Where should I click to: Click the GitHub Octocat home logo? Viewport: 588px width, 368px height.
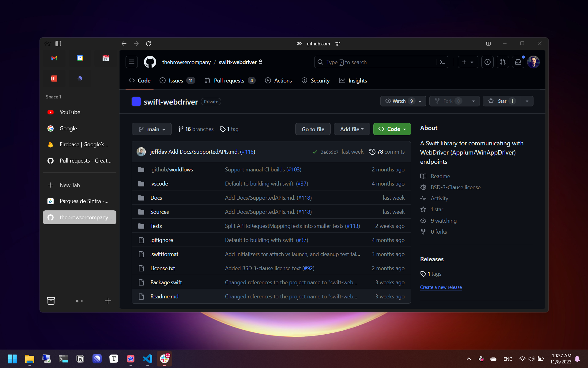150,62
